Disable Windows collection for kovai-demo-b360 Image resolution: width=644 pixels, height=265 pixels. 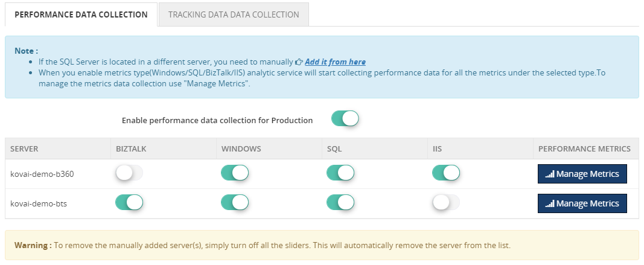point(235,174)
